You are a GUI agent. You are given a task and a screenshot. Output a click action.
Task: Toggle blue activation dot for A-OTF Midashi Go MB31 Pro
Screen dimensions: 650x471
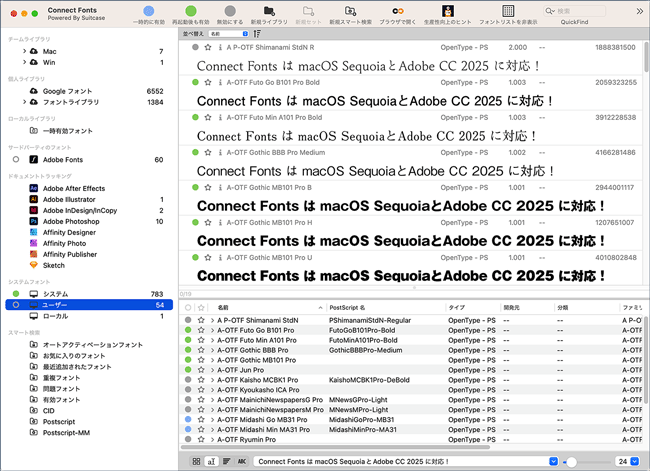point(188,420)
